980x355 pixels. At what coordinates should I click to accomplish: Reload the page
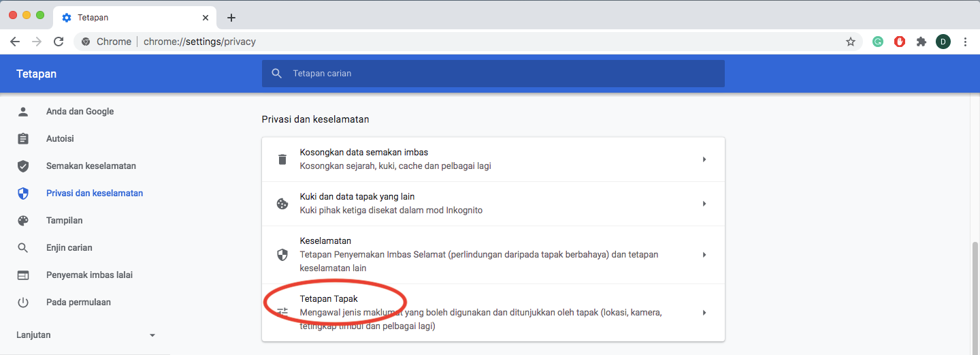[59, 42]
